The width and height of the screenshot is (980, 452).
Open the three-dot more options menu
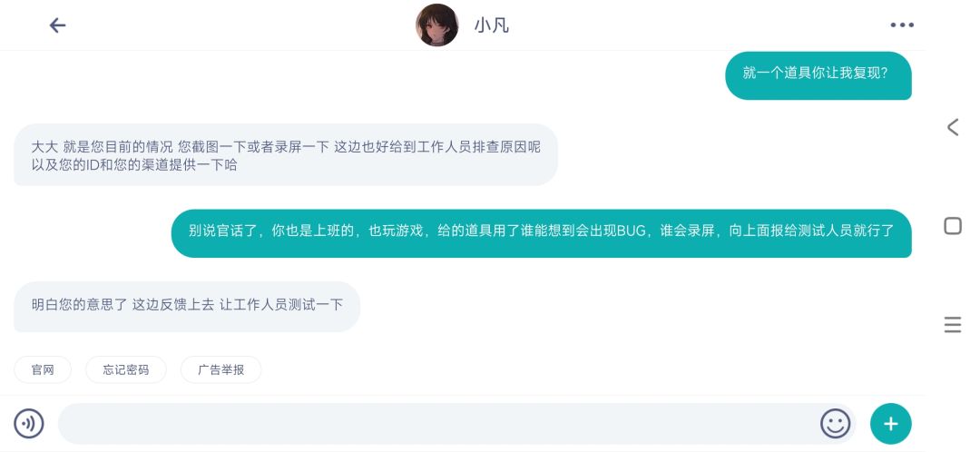[x=902, y=25]
